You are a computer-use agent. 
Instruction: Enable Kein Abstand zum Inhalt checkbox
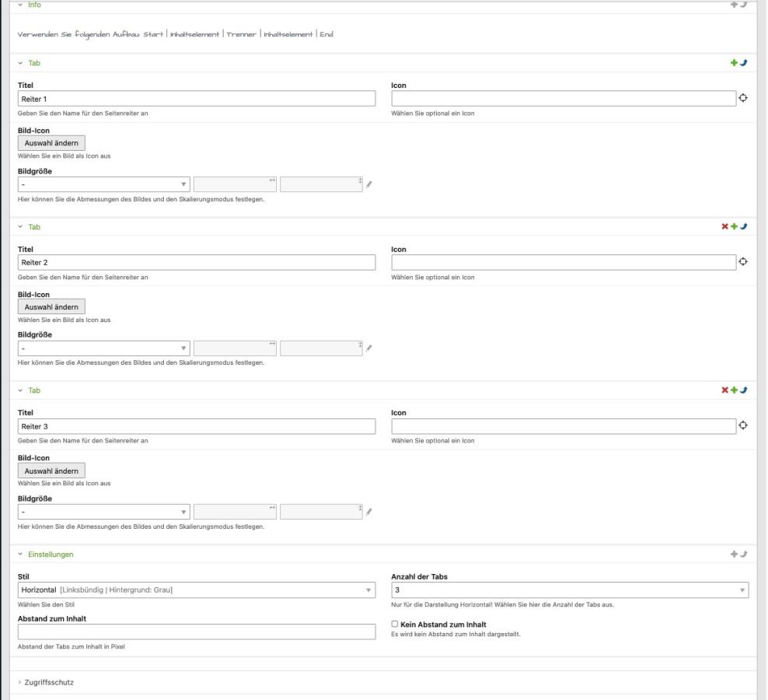pyautogui.click(x=395, y=624)
